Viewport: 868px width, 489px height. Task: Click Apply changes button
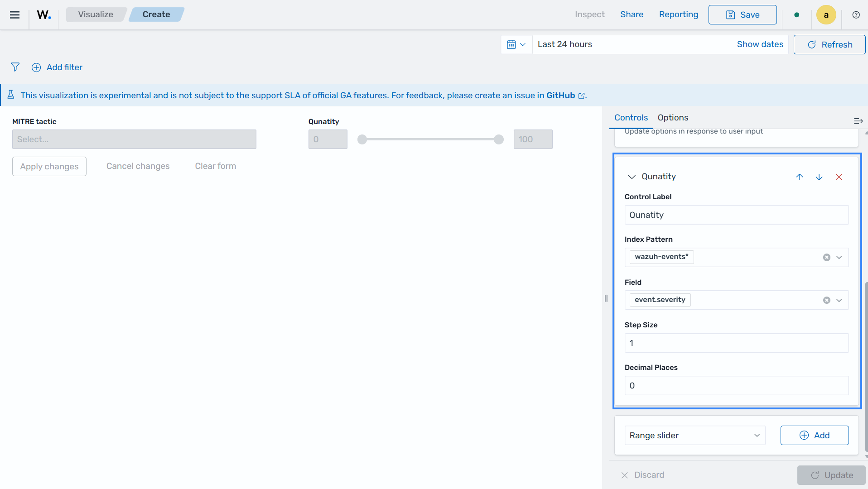tap(49, 166)
